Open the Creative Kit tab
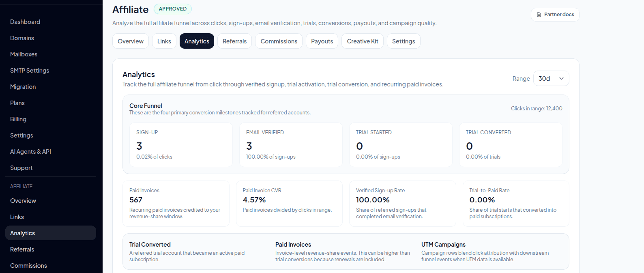This screenshot has width=644, height=273. 363,41
